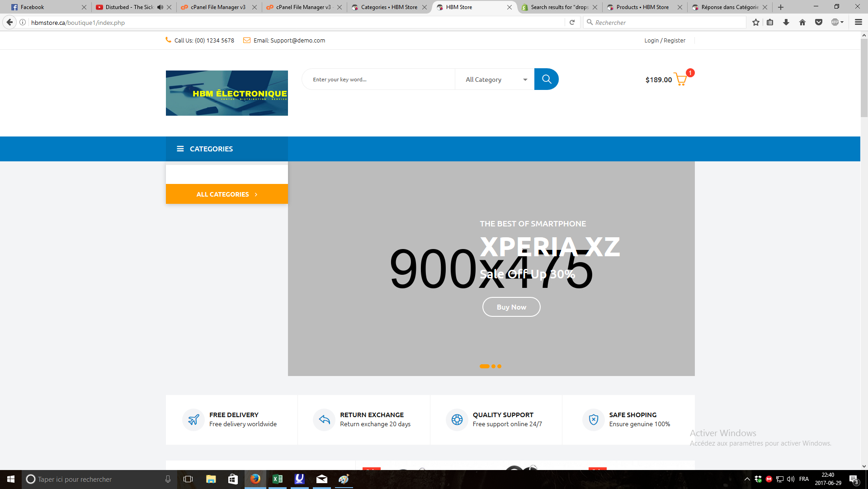The image size is (868, 489).
Task: Reload the page with the refresh icon
Action: click(x=572, y=22)
